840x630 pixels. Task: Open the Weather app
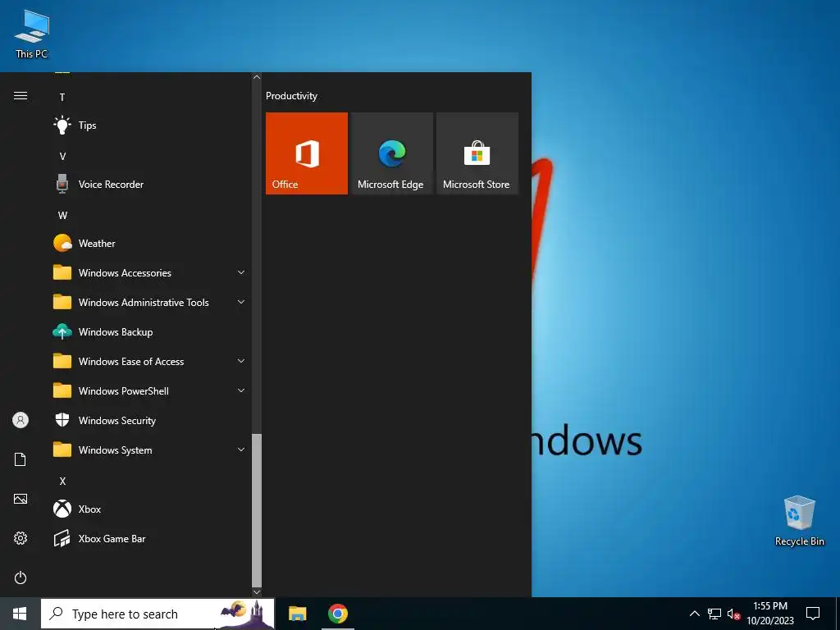click(x=149, y=243)
